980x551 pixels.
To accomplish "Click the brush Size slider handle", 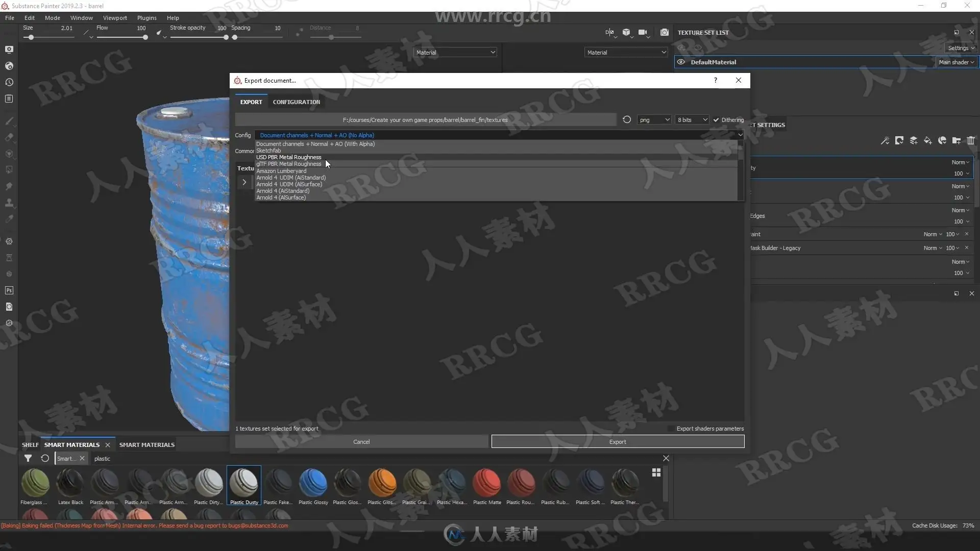I will [31, 37].
